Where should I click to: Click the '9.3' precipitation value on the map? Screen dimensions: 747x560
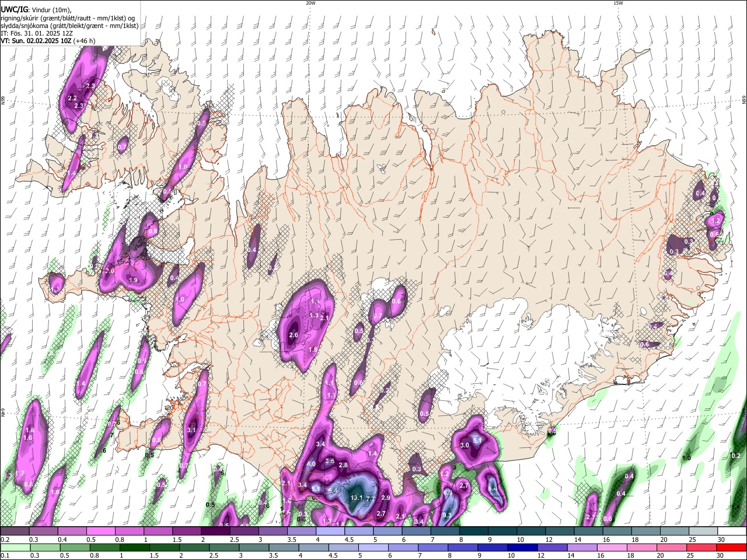[447, 515]
